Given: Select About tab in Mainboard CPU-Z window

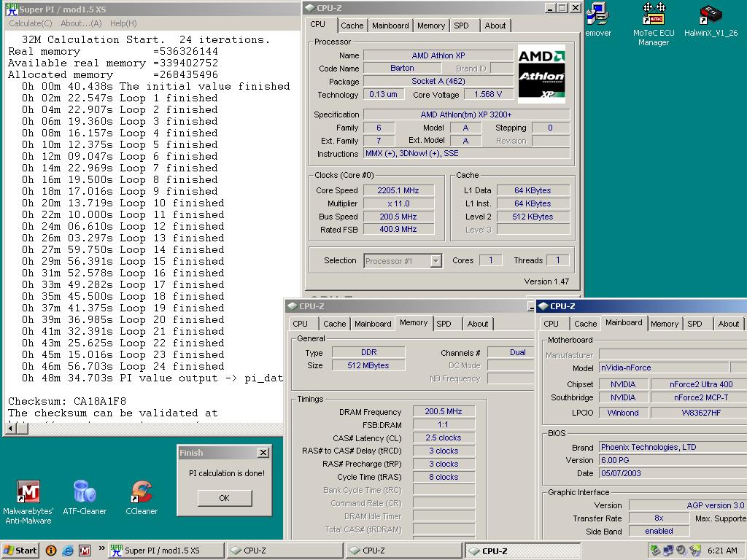Looking at the screenshot, I should pyautogui.click(x=729, y=324).
